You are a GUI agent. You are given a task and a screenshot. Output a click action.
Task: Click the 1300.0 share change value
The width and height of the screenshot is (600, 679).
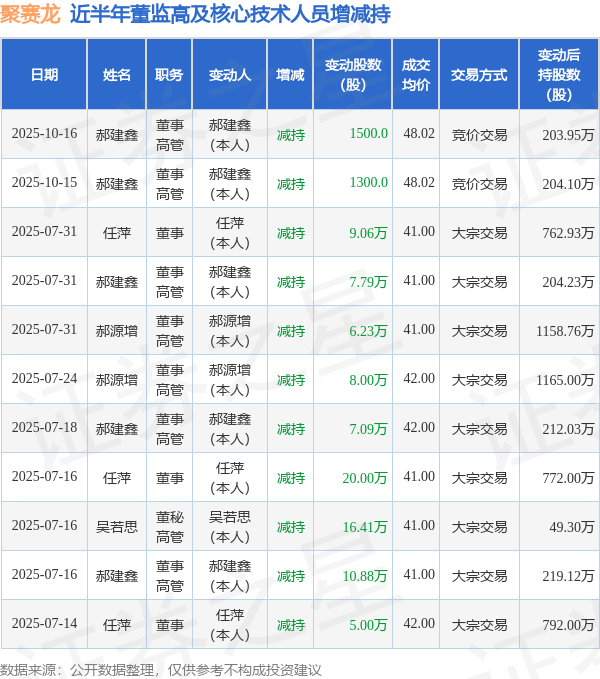coord(368,182)
